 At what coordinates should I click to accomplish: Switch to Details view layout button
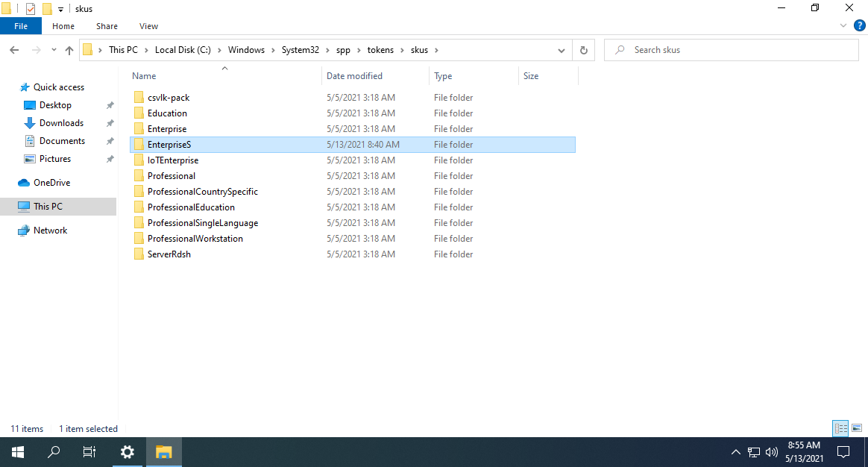click(x=841, y=428)
